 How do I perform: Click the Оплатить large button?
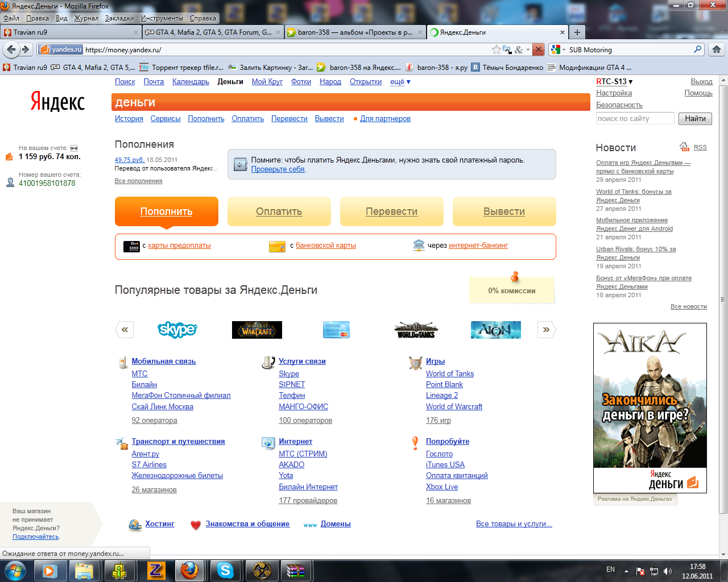click(x=279, y=211)
